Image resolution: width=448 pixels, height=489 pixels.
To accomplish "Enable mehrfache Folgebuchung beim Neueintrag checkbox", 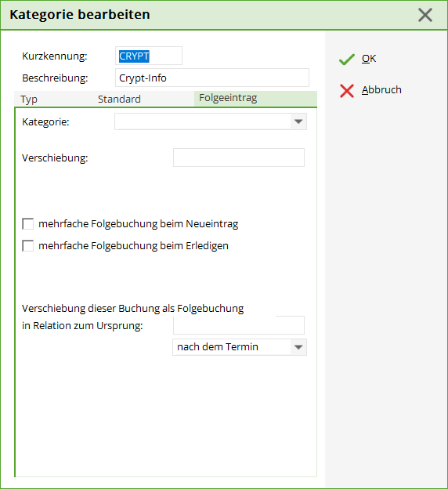I will 27,224.
